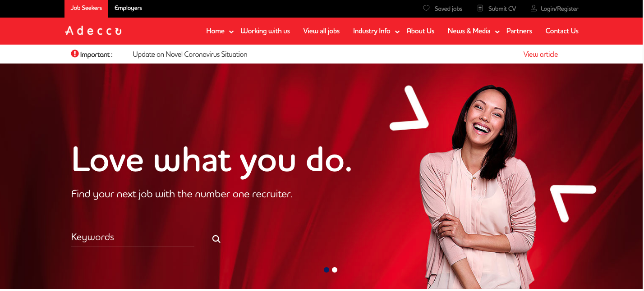Click the 'Find your next job' subtitle
The height and width of the screenshot is (291, 644).
(x=182, y=194)
